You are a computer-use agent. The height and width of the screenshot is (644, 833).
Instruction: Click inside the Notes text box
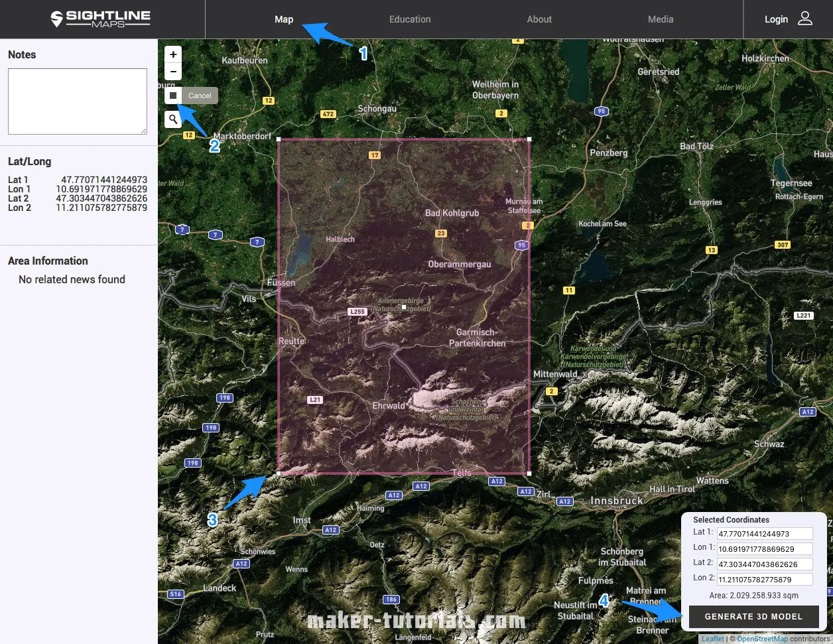[x=77, y=101]
